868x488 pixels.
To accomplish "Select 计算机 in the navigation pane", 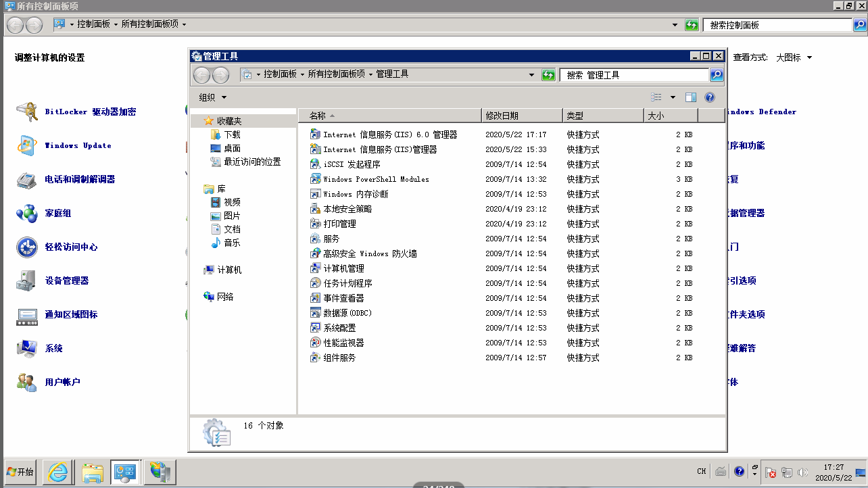I will (x=229, y=270).
